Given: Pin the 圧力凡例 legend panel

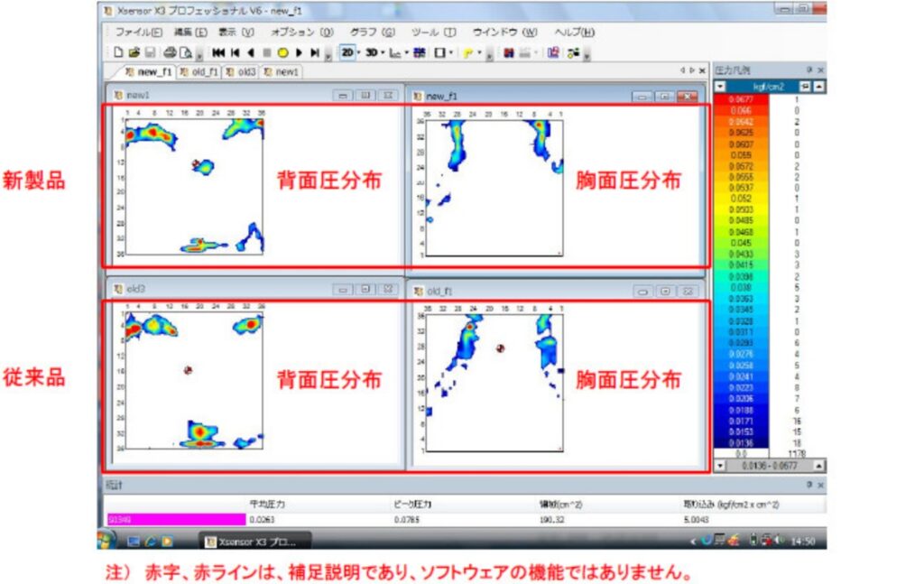Looking at the screenshot, I should point(809,70).
